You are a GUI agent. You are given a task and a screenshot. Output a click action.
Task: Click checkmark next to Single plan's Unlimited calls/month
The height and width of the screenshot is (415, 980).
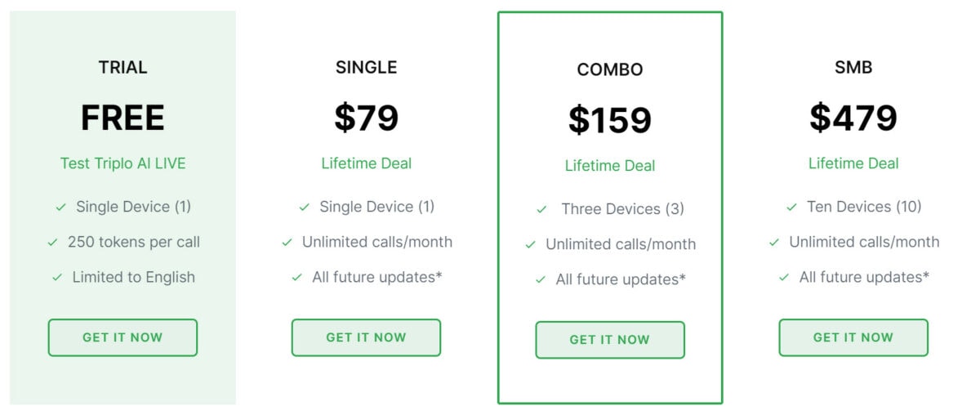(x=287, y=243)
